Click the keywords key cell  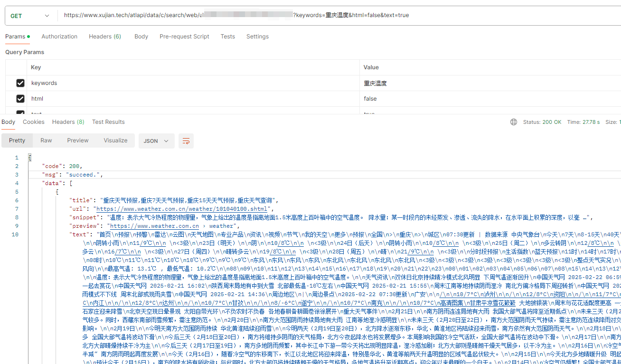pos(193,83)
